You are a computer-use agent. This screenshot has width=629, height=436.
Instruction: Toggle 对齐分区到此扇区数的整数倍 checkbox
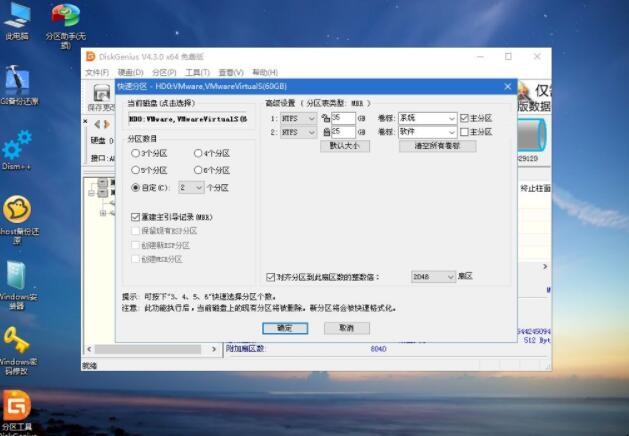pyautogui.click(x=270, y=277)
